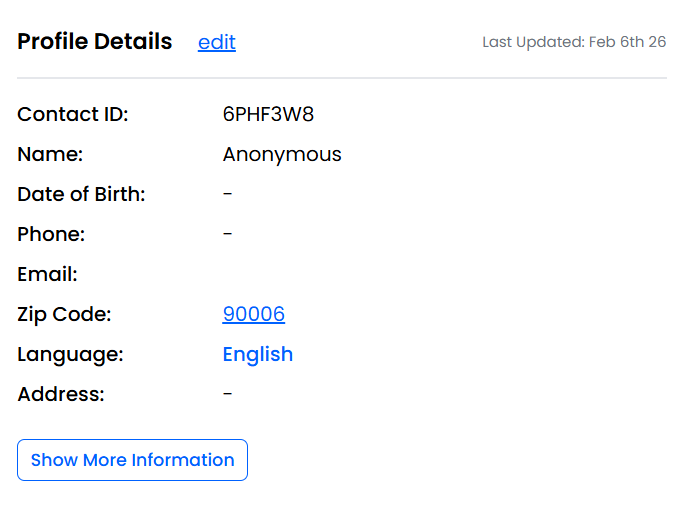
Task: Click the edit link beside Profile Details
Action: coord(217,42)
